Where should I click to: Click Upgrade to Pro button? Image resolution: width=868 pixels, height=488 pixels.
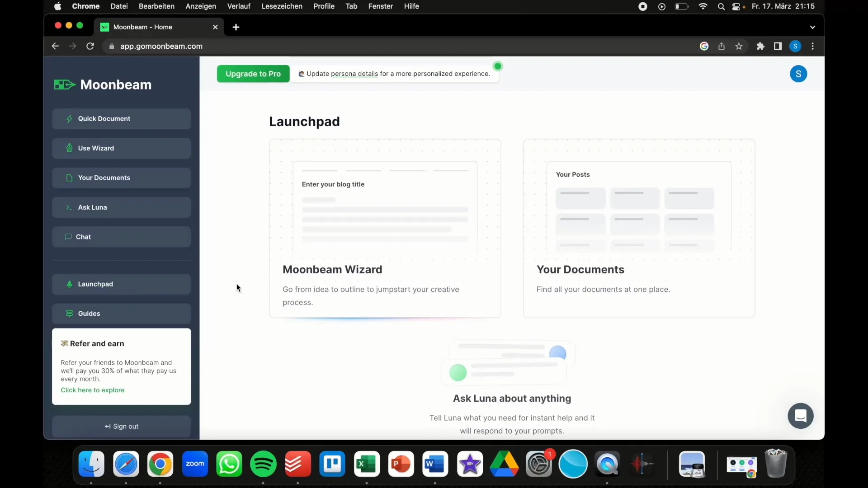coord(253,73)
